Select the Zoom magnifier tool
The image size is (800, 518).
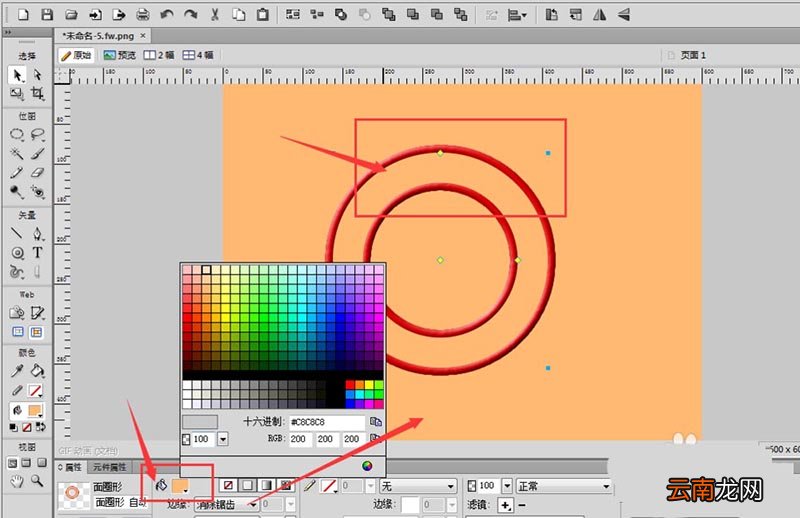[37, 481]
